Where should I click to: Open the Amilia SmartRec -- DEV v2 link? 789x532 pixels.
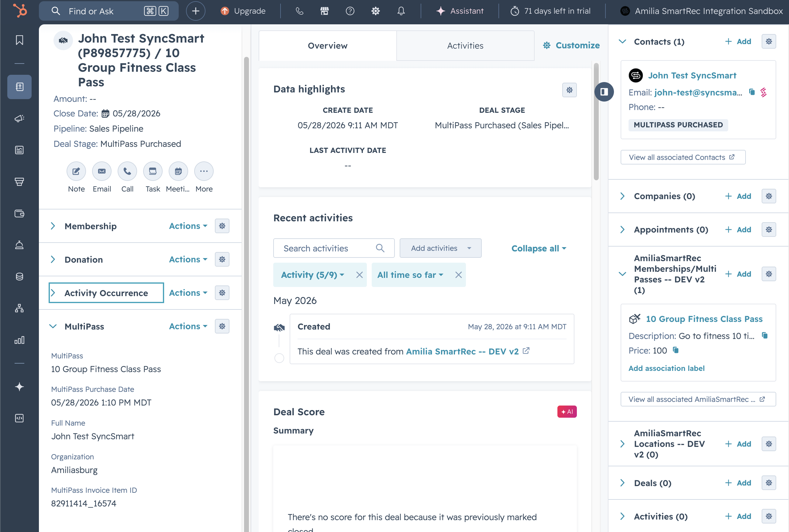pos(462,351)
